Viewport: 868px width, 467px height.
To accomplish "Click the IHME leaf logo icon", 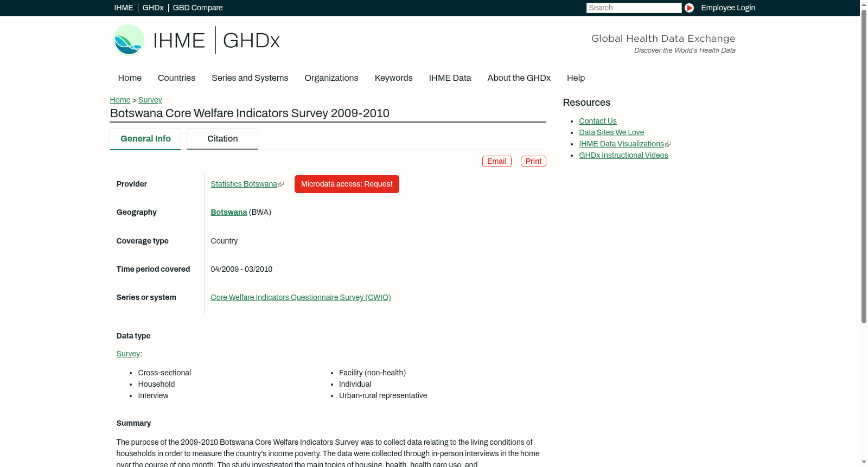I will 129,40.
